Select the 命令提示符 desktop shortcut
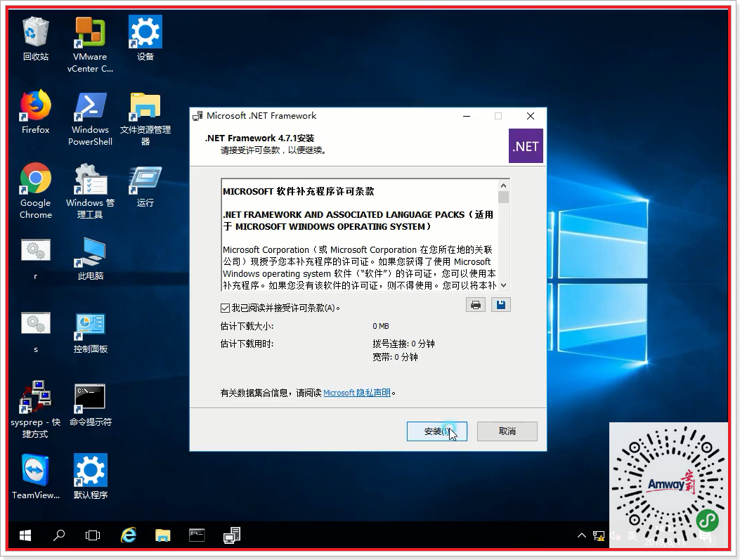 pos(90,405)
